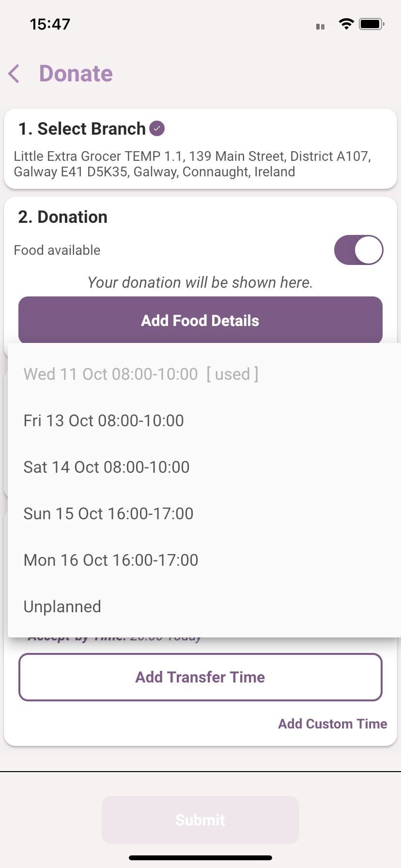Click the Select Branch checkmark badge
The width and height of the screenshot is (401, 868).
157,129
